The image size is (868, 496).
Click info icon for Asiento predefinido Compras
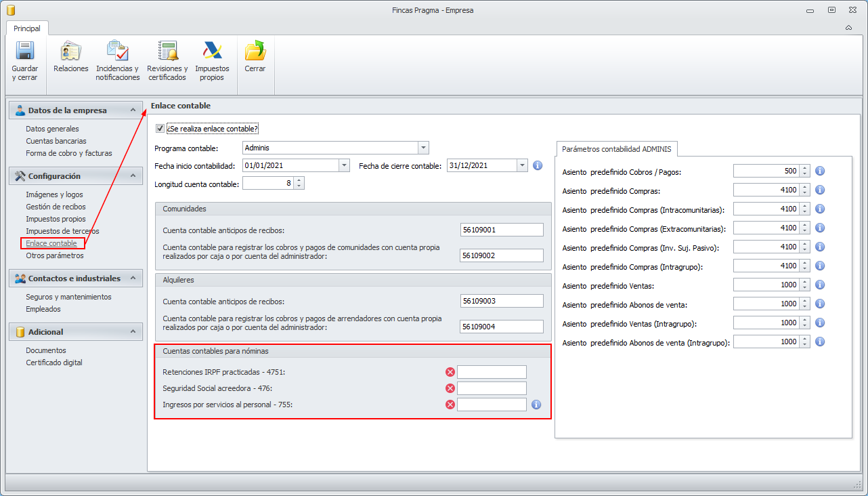pyautogui.click(x=820, y=190)
